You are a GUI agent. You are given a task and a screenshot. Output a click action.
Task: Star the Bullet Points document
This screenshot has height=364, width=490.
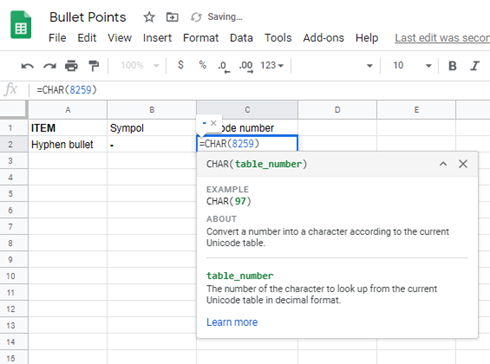point(149,17)
